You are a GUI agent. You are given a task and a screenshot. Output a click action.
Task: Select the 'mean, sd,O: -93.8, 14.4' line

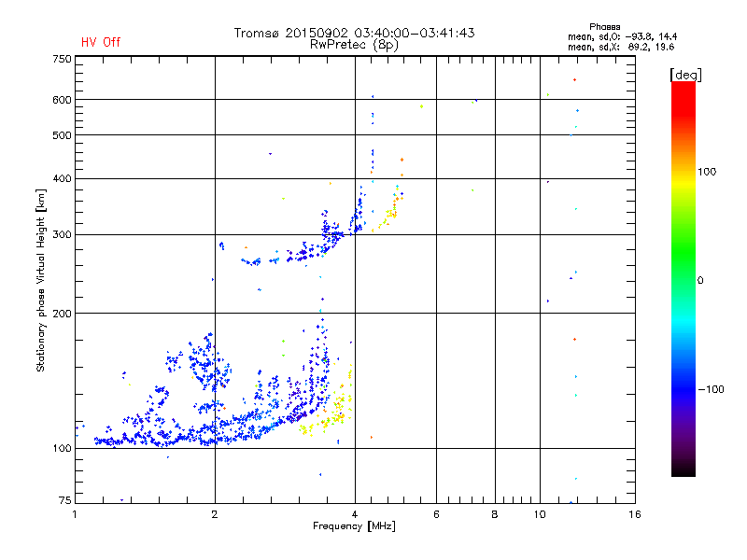(622, 36)
